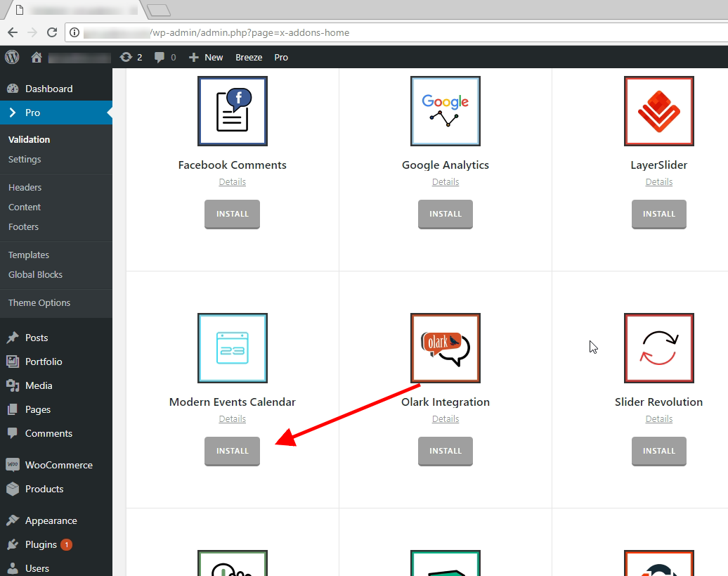Install the Modern Events Calendar addon
The width and height of the screenshot is (728, 576).
(232, 451)
